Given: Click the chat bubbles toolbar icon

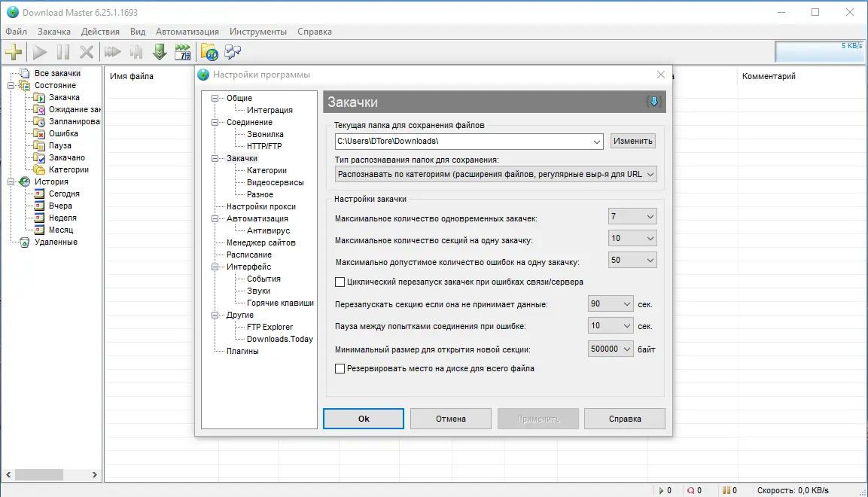Looking at the screenshot, I should pyautogui.click(x=233, y=52).
